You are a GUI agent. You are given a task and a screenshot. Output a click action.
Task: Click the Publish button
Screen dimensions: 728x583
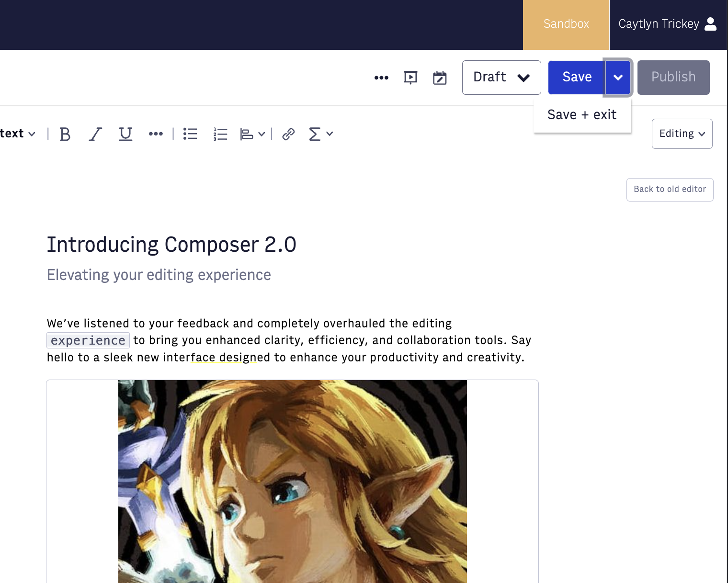[673, 78]
